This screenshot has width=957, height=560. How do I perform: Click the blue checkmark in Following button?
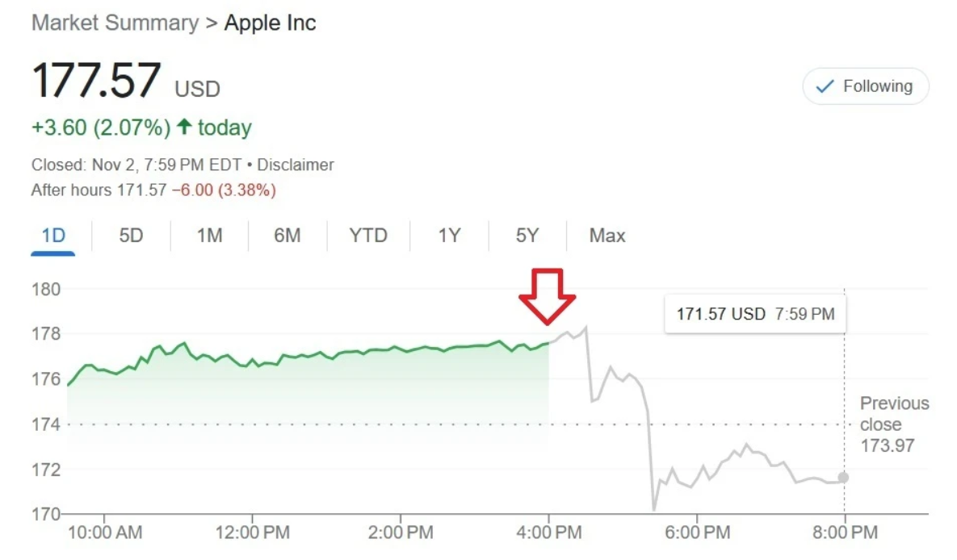pos(825,86)
